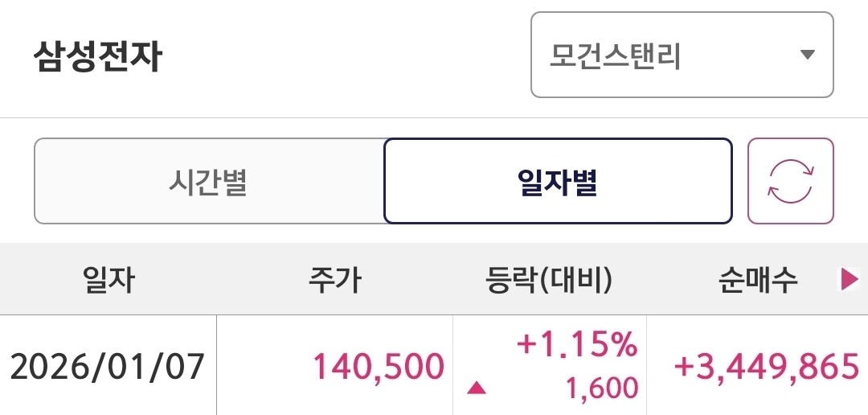The image size is (868, 415).
Task: Click the 주가 column header
Action: click(x=334, y=280)
